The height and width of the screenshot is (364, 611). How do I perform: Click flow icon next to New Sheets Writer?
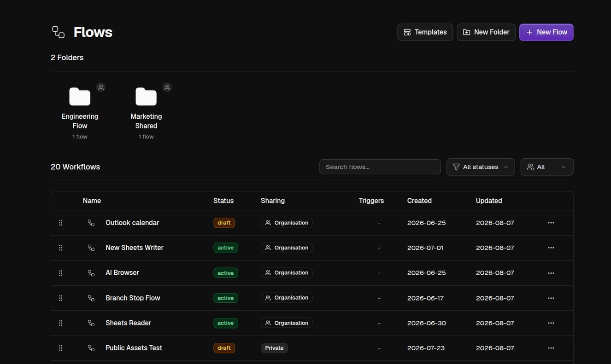click(91, 248)
